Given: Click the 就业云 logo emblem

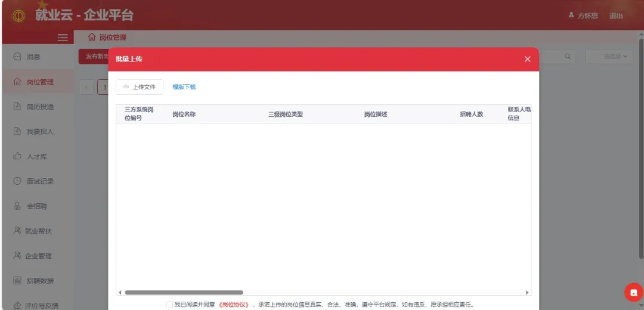Looking at the screenshot, I should [19, 15].
